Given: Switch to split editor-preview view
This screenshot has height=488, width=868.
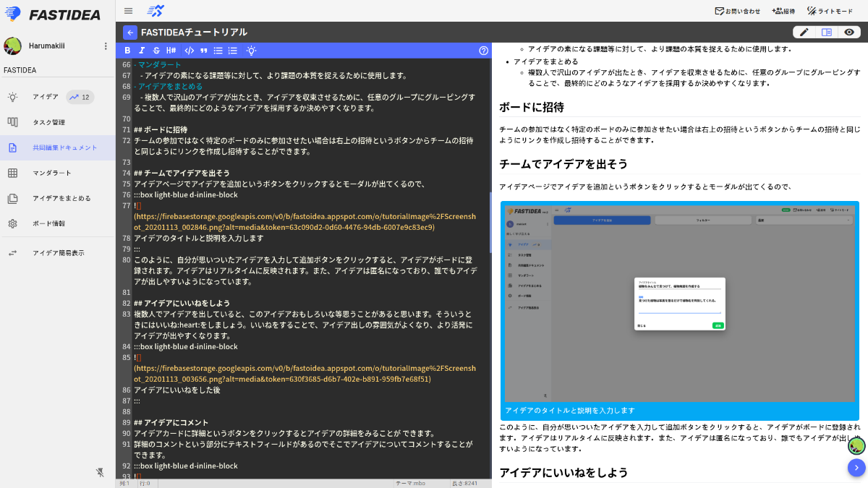Looking at the screenshot, I should point(826,32).
